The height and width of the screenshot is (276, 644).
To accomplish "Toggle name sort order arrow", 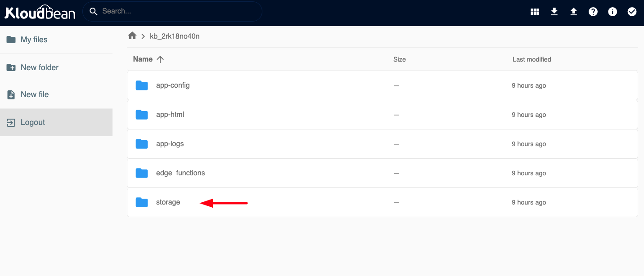I will point(160,59).
